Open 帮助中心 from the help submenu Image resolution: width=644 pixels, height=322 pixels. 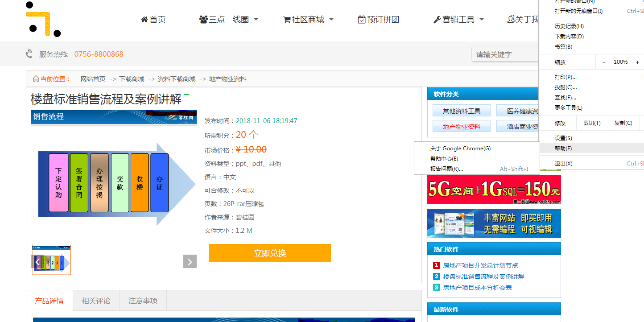click(x=444, y=159)
